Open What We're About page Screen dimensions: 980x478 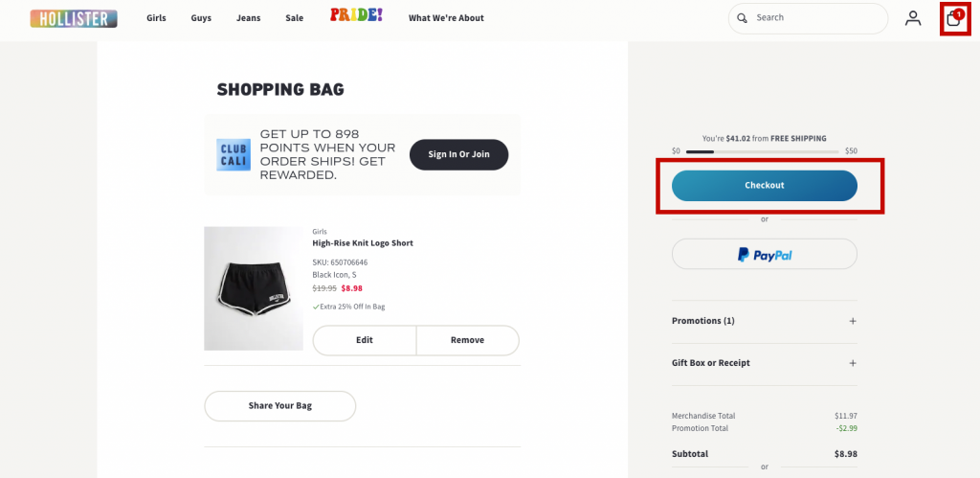pos(446,18)
